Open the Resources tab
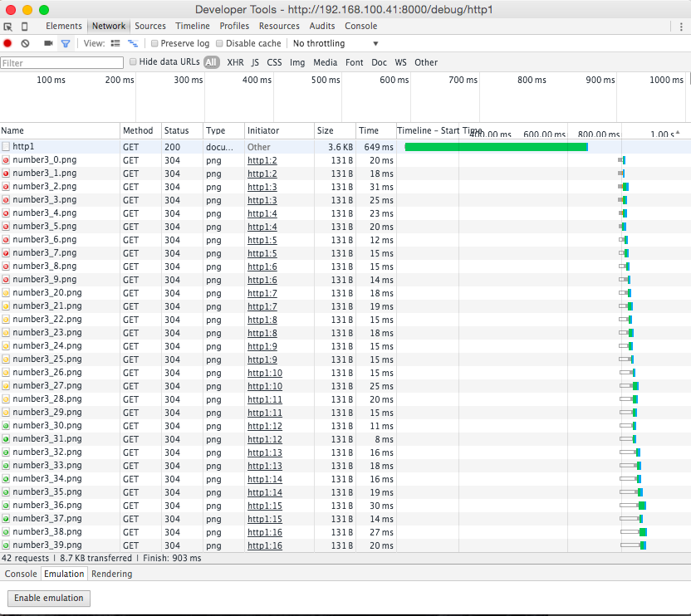This screenshot has height=616, width=691. point(279,26)
